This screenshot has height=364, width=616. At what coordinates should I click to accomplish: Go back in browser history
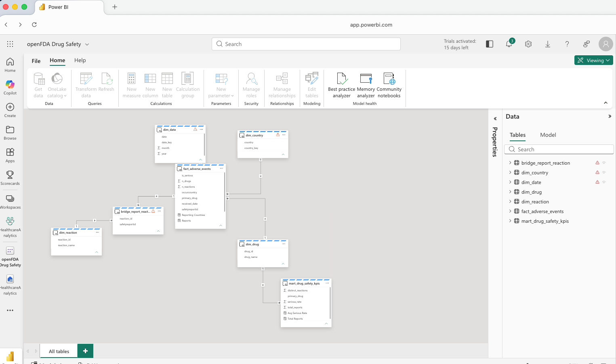[6, 25]
